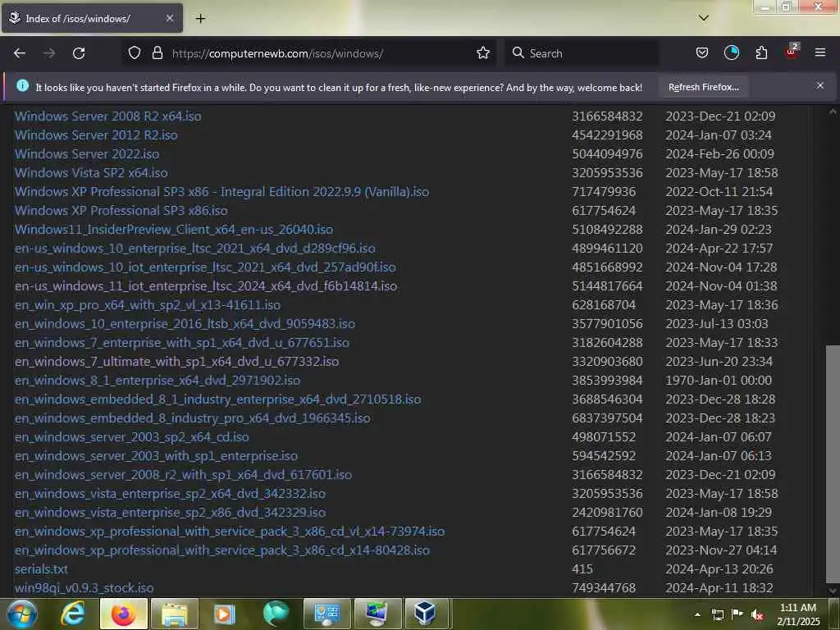Viewport: 840px width, 630px height.
Task: List all tabs dropdown arrow
Action: [x=703, y=18]
